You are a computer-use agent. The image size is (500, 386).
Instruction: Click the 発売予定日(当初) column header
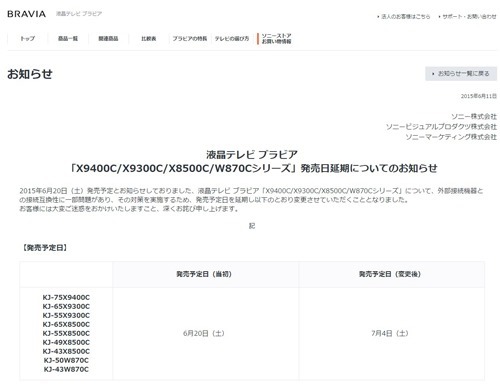tap(204, 274)
